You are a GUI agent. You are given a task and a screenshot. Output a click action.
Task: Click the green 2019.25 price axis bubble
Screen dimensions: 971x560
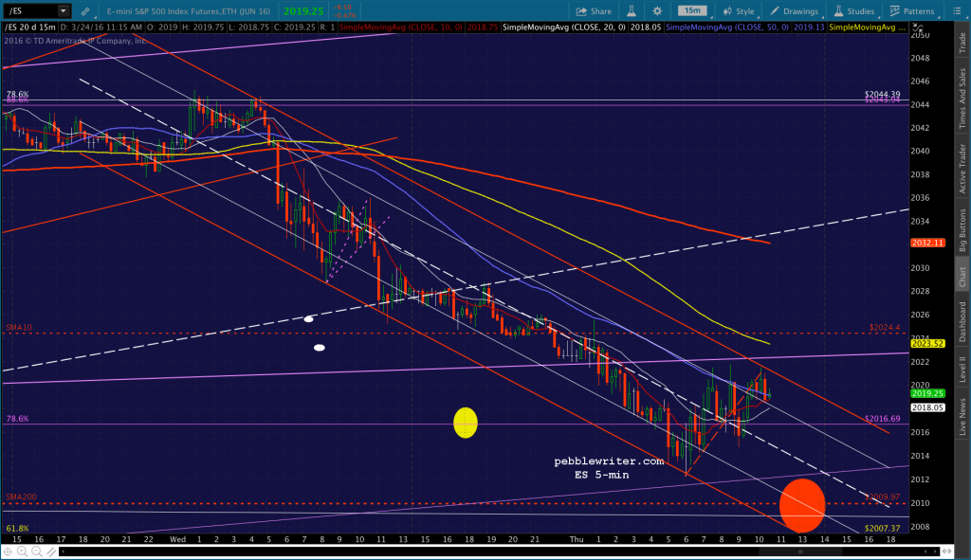pyautogui.click(x=927, y=393)
